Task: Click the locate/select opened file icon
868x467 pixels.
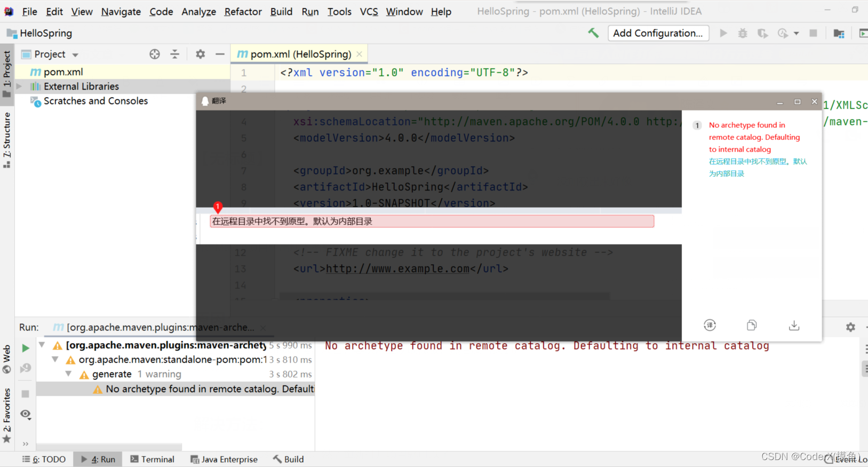Action: coord(155,54)
